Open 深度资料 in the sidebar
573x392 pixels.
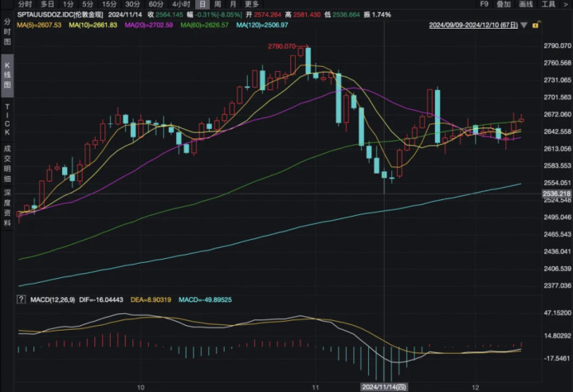coord(7,203)
